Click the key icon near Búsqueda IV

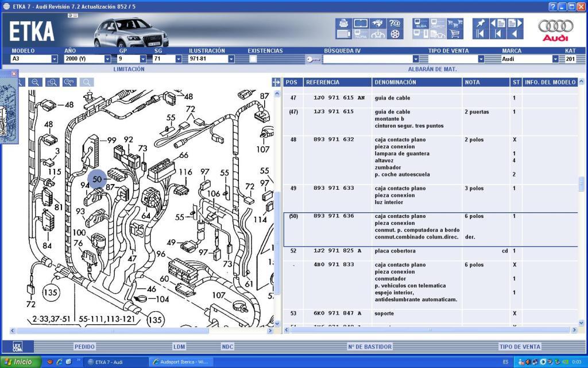313,59
